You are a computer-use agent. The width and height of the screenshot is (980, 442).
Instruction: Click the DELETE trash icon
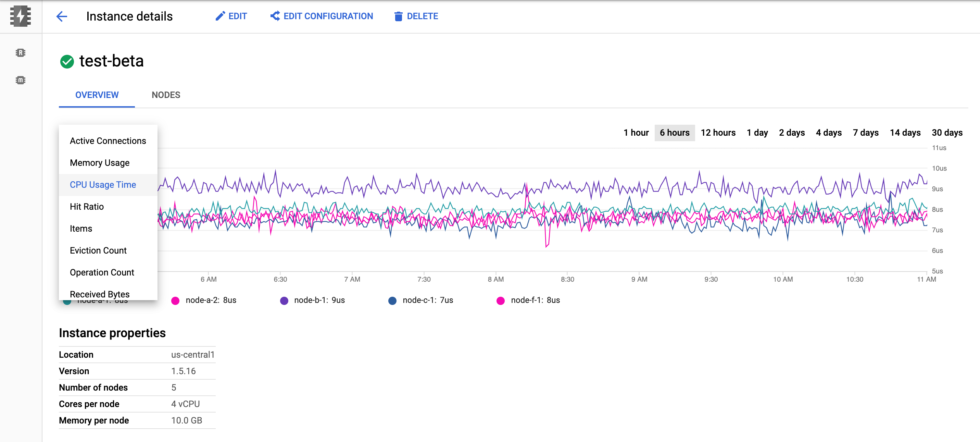click(x=398, y=16)
